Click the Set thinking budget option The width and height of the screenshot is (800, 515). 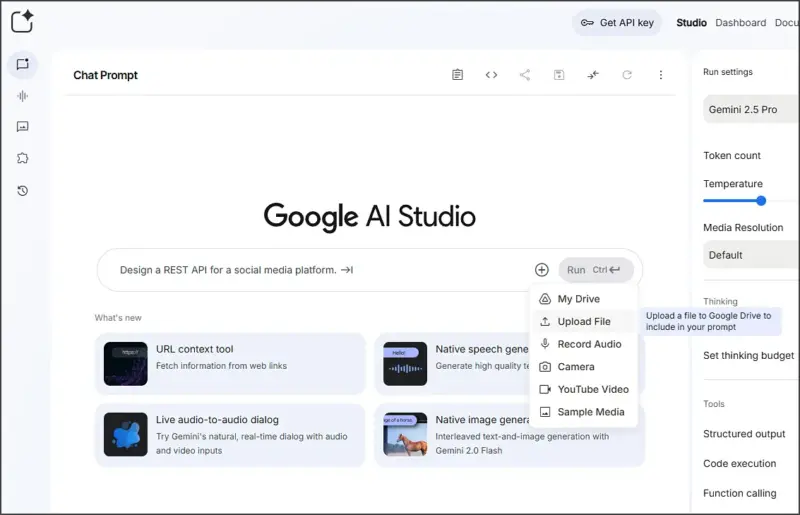[x=748, y=355]
